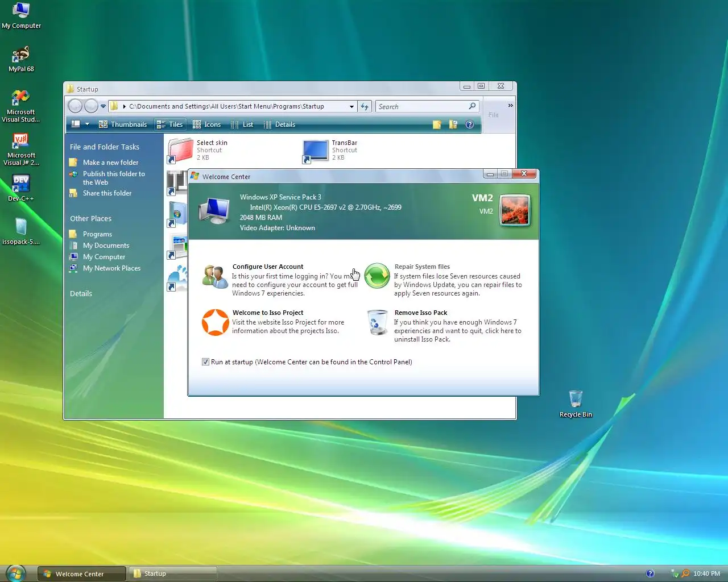Viewport: 728px width, 582px height.
Task: Click folder options icon beside the help icon
Action: point(453,124)
